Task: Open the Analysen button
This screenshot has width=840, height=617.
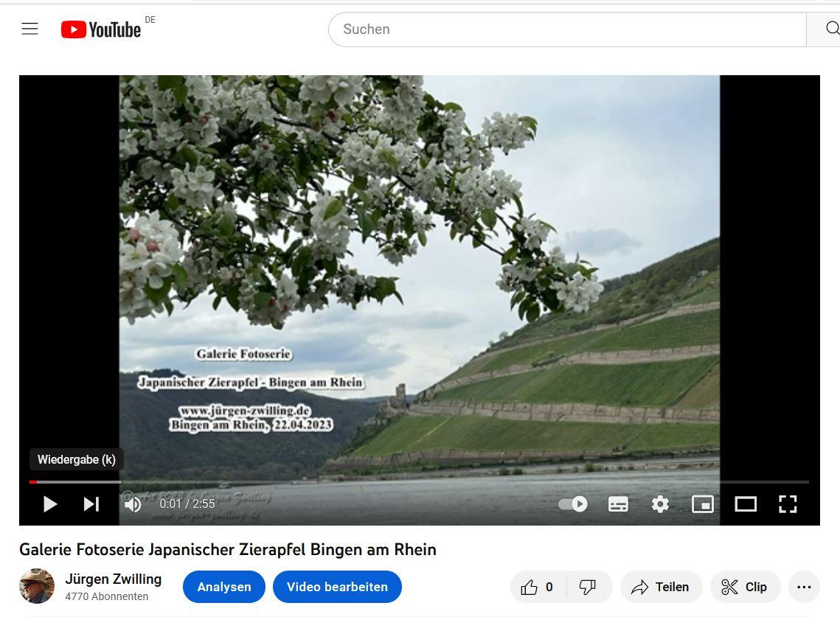Action: pyautogui.click(x=224, y=587)
